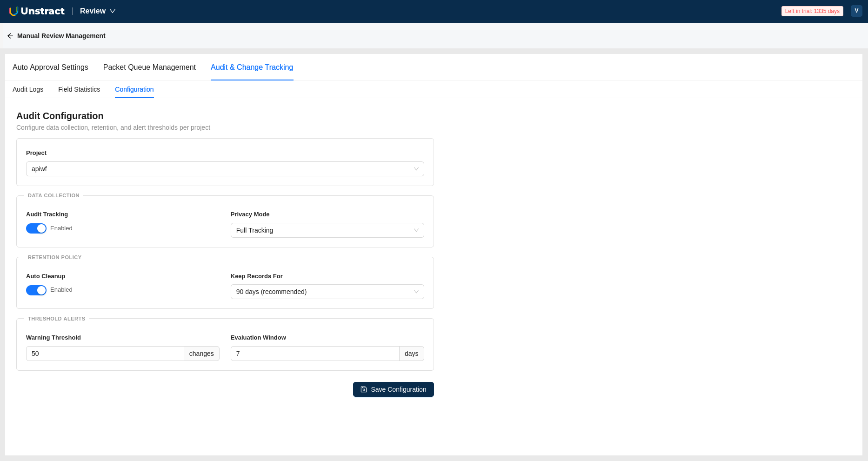
Task: Open the Privacy Mode Full Tracking dropdown
Action: [327, 230]
